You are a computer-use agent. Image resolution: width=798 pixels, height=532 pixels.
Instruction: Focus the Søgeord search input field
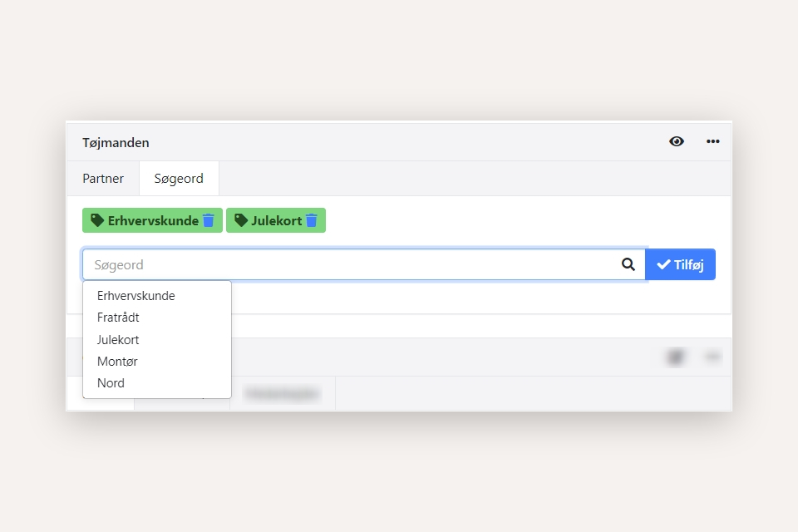tap(349, 264)
